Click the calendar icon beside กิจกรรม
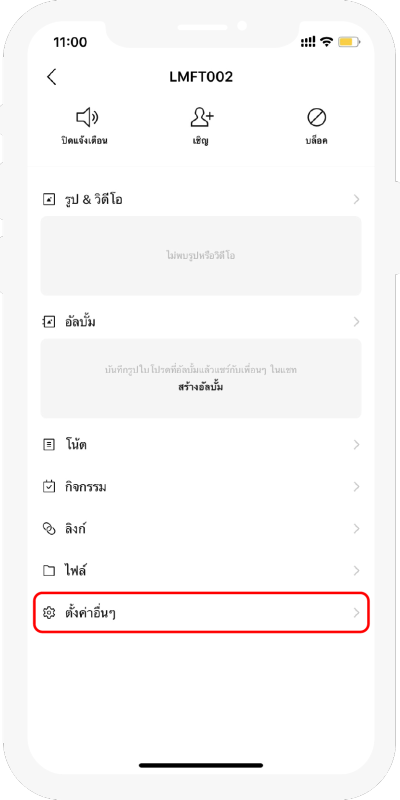 coord(48,487)
